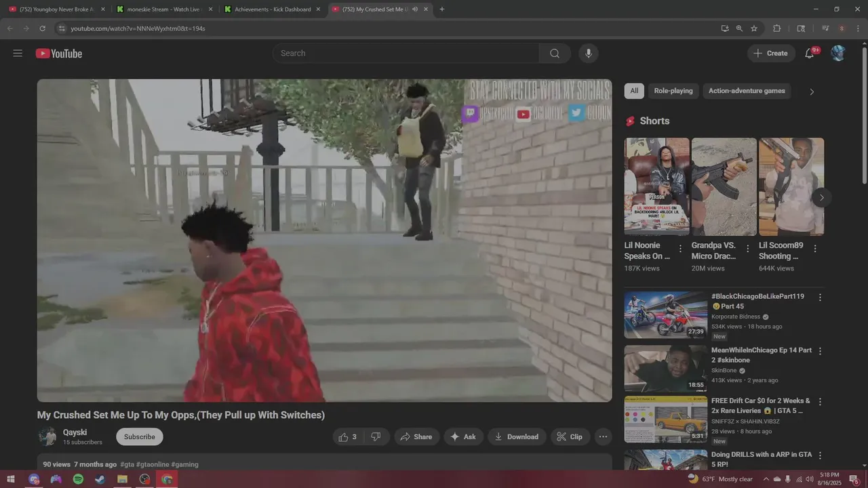Screen dimensions: 868x488
Task: Open Chrome three-dot menu
Action: point(857,28)
